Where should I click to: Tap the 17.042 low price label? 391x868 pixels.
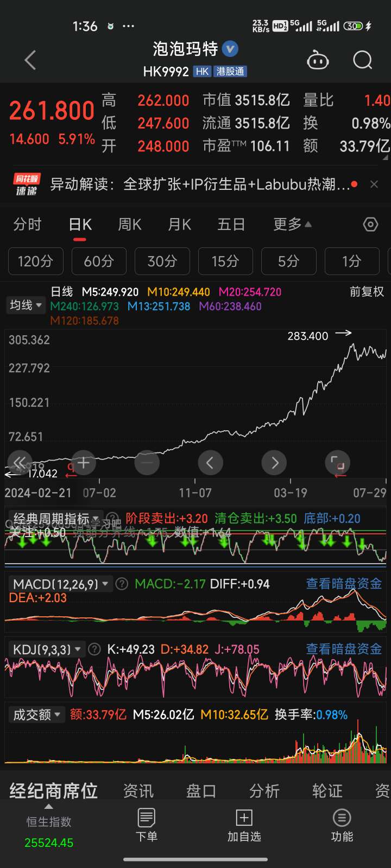[42, 474]
